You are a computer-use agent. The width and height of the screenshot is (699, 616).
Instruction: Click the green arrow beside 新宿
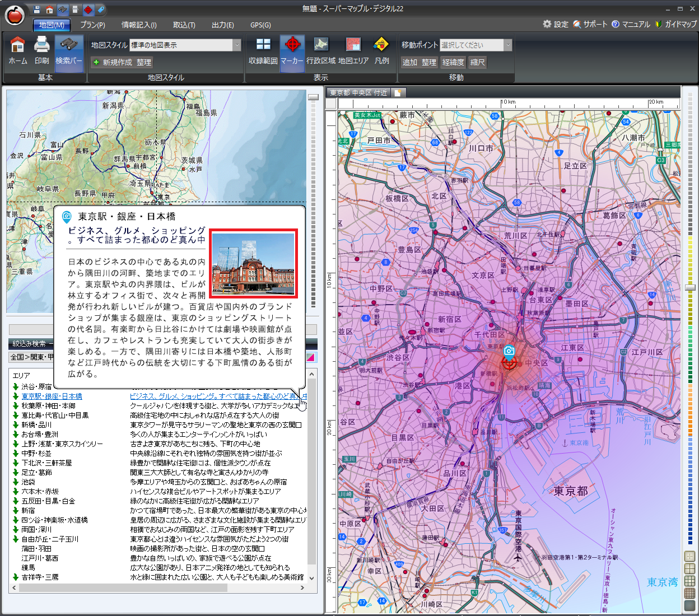tap(16, 511)
